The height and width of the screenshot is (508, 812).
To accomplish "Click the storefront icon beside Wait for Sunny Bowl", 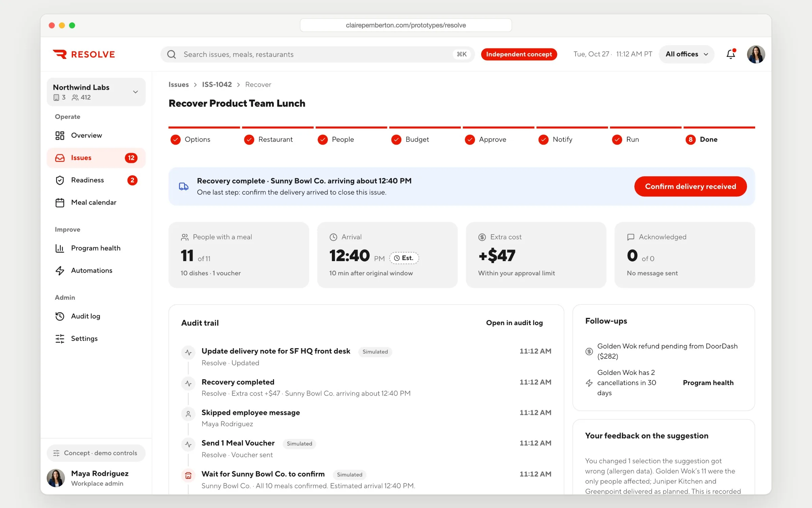I will pos(188,475).
